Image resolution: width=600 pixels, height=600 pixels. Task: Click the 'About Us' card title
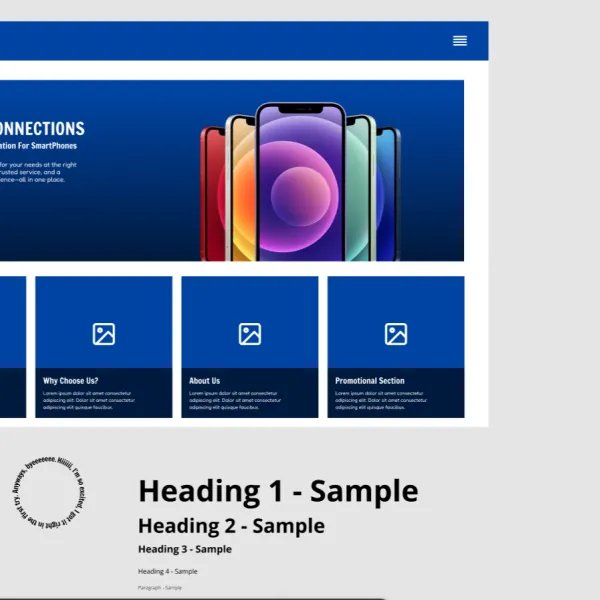tap(204, 381)
